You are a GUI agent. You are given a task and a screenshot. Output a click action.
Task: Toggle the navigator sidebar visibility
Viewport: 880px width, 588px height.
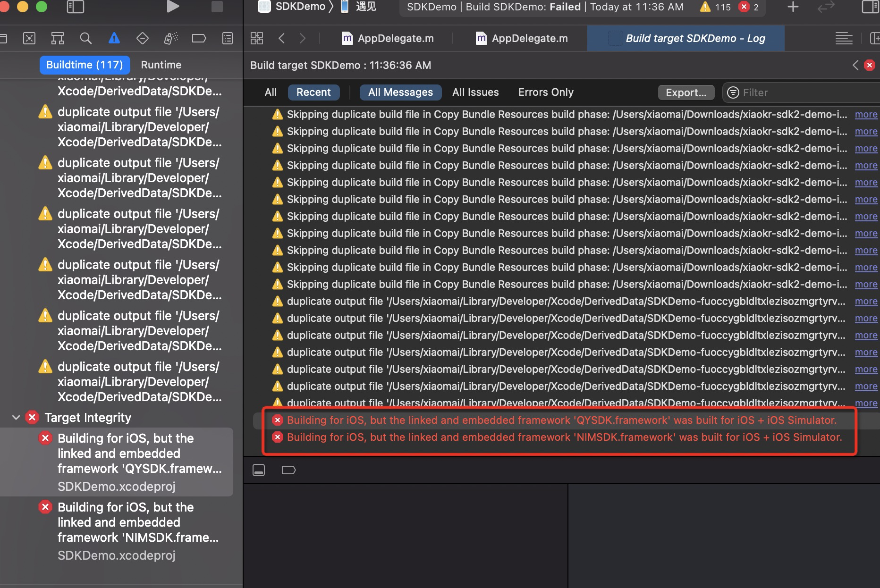click(x=76, y=7)
